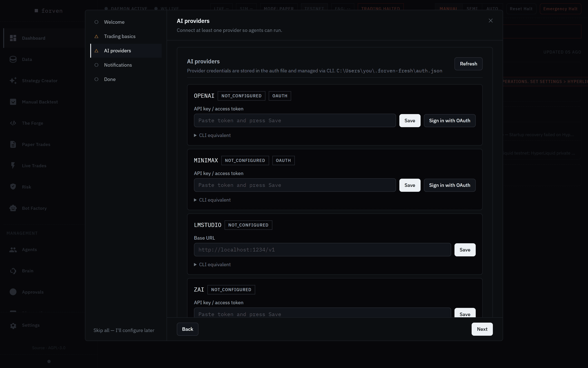Sign in with OAuth for OPENAI
Viewport: 588px width, 368px height.
tap(450, 120)
